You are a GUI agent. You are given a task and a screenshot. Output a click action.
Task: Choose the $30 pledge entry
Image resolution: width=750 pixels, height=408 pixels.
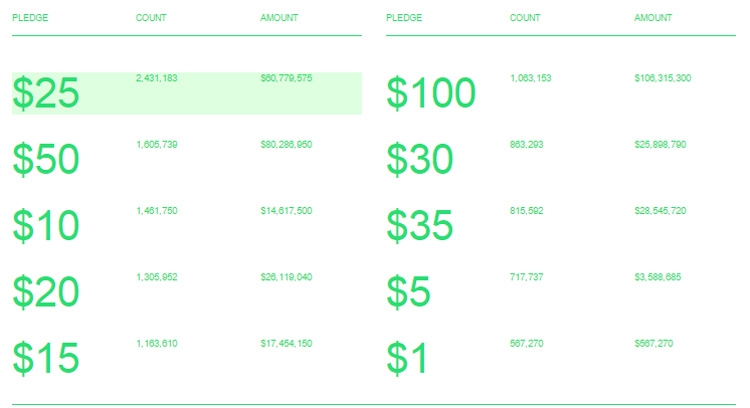coord(419,159)
